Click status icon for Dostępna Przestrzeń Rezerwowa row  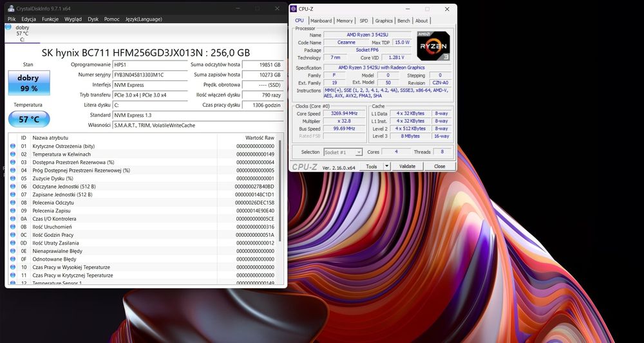point(13,162)
